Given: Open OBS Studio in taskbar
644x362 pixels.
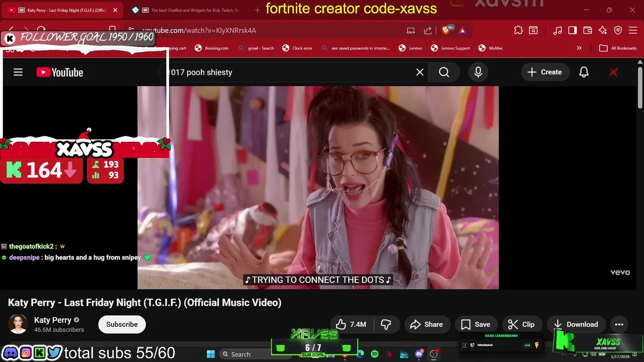Looking at the screenshot, I should coord(434,354).
